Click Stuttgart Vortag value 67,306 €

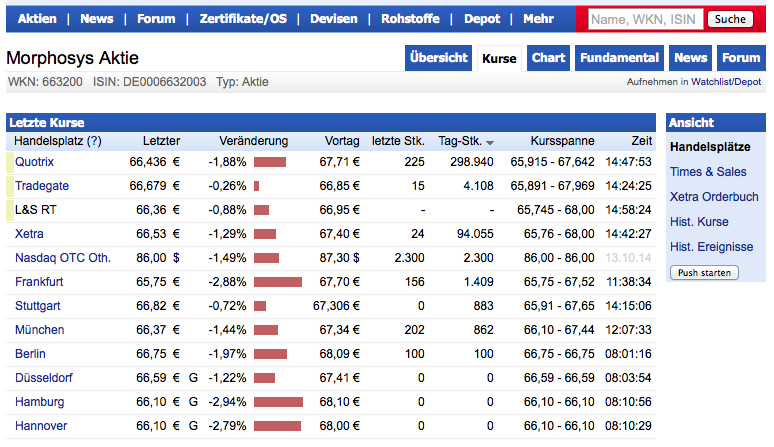[x=336, y=306]
